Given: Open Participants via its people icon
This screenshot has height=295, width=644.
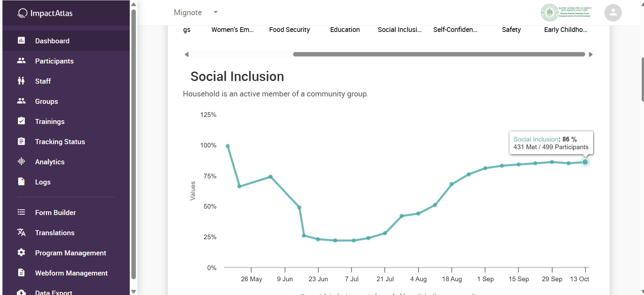Looking at the screenshot, I should click(x=21, y=61).
